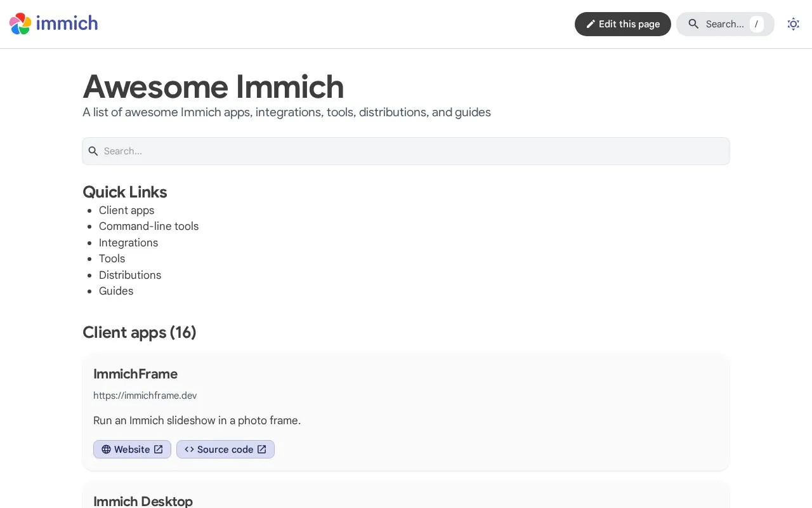Click the pencil icon in Edit this page
This screenshot has width=812, height=508.
(591, 24)
